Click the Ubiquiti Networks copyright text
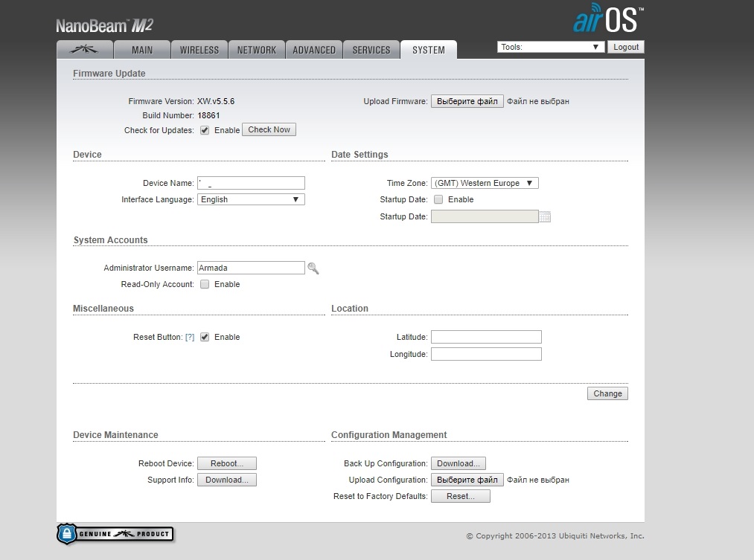754x560 pixels. click(x=555, y=536)
